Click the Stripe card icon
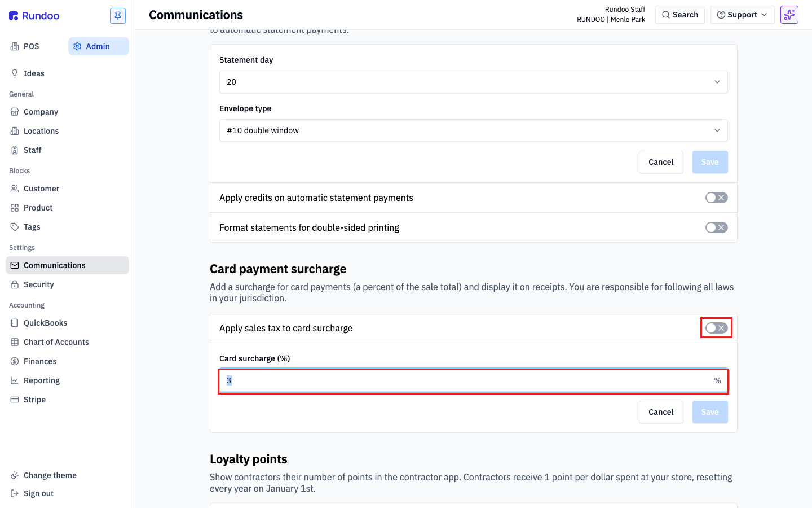Screen dimensions: 812x508 [15, 400]
